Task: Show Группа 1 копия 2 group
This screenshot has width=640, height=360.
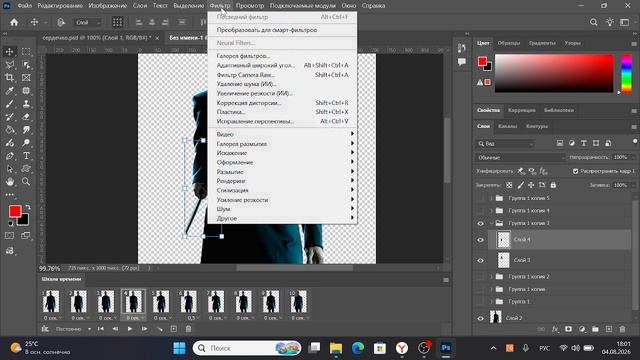Action: [480, 277]
